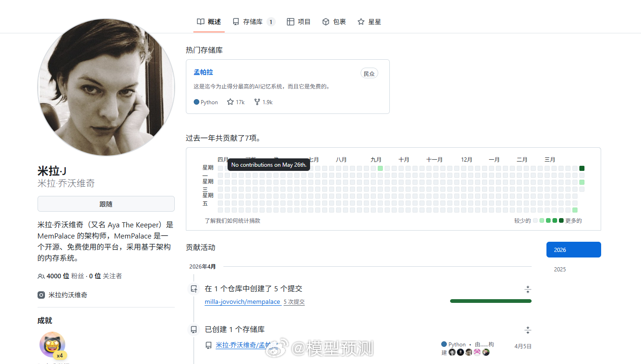Click the Python language dot on the pinned repo

click(196, 102)
